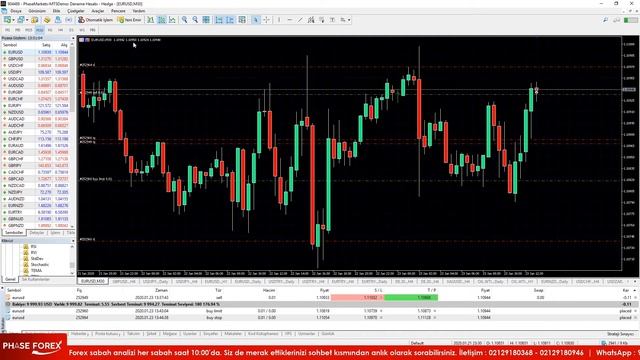The width and height of the screenshot is (640, 360).
Task: Select the cursor arrow tool
Action: click(x=256, y=20)
